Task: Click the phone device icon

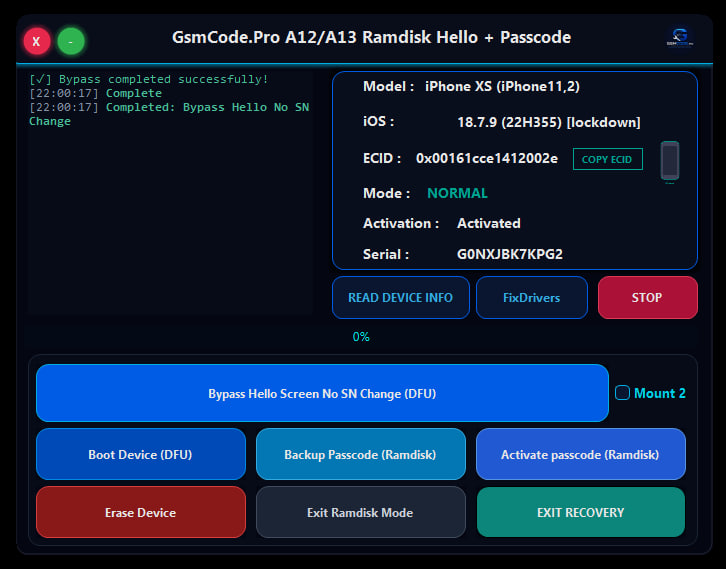Action: pyautogui.click(x=670, y=161)
